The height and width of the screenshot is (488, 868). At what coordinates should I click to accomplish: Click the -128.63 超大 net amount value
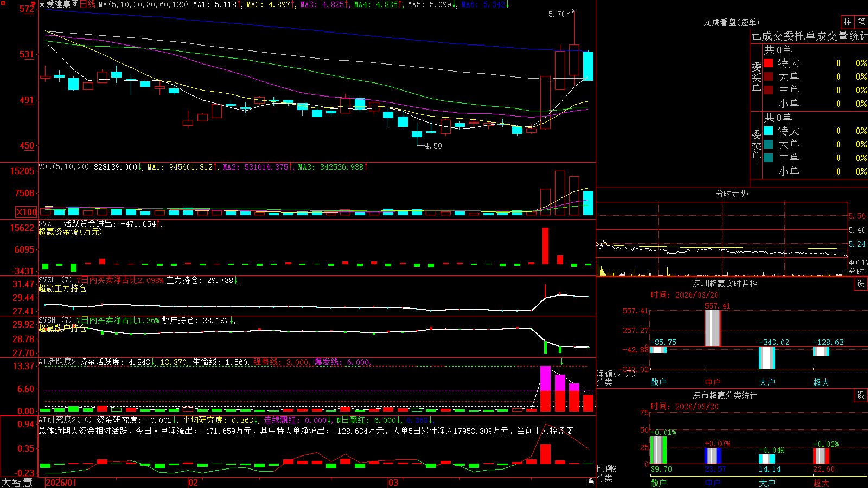click(828, 342)
